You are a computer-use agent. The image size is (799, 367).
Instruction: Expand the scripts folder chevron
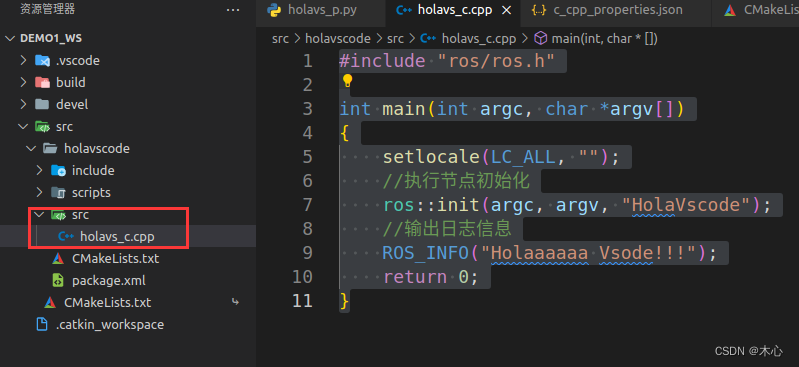pos(39,193)
